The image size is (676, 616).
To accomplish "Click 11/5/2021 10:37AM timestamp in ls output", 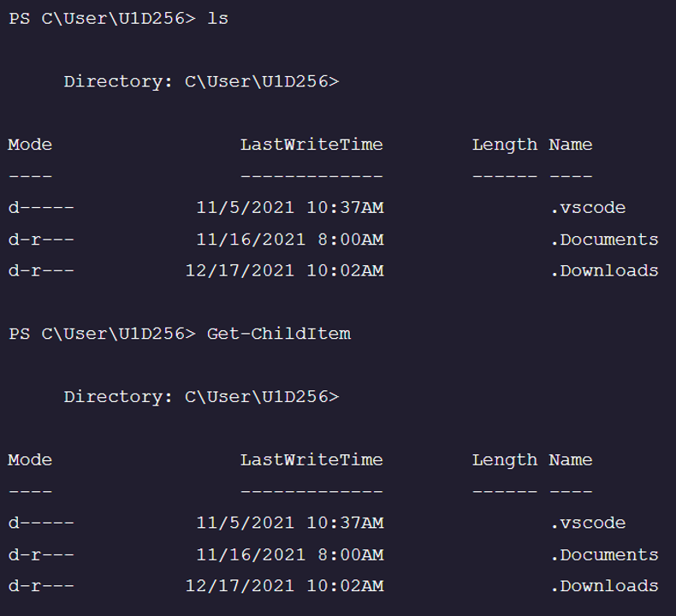I will pos(289,208).
